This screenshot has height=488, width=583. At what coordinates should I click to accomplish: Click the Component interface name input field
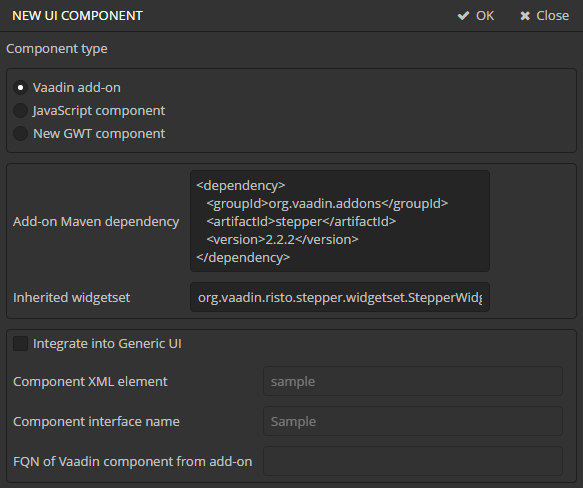413,421
